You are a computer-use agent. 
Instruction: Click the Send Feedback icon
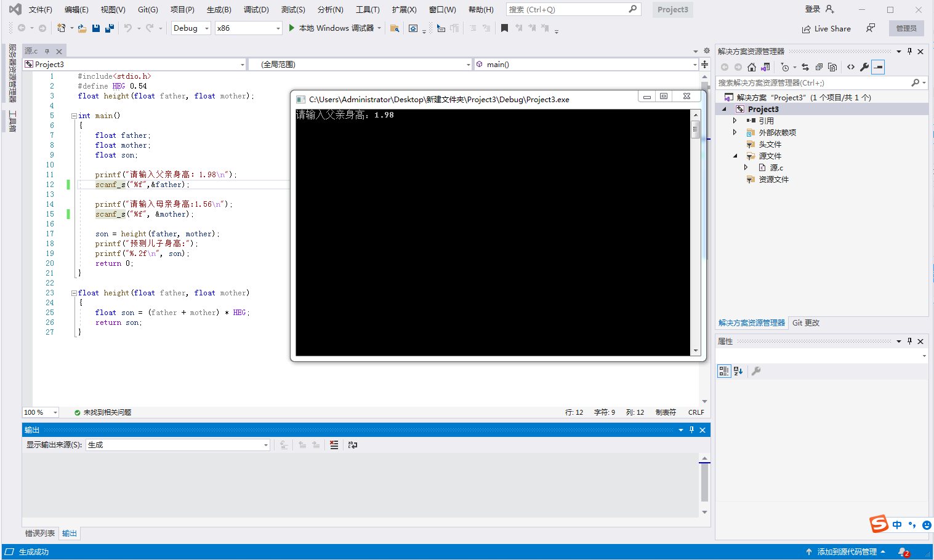871,28
